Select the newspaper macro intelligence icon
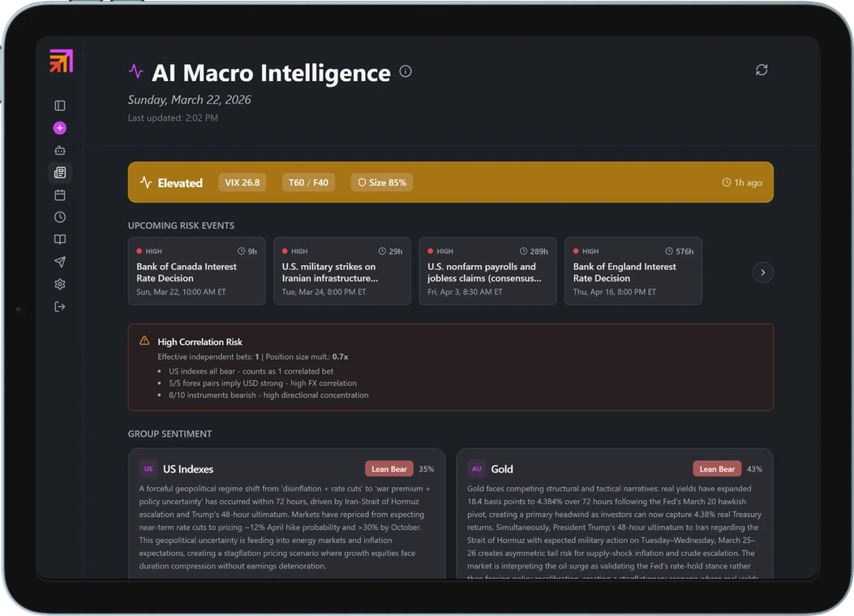 click(60, 173)
